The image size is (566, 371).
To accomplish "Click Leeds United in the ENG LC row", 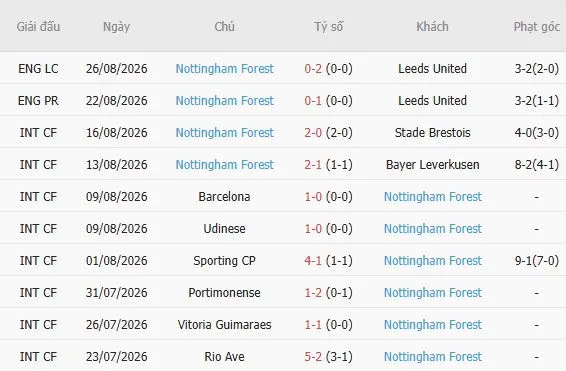I will (432, 69).
